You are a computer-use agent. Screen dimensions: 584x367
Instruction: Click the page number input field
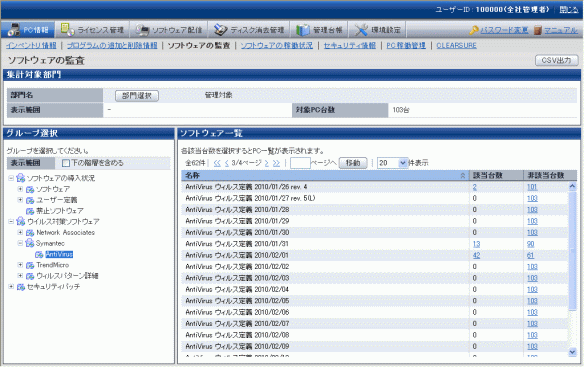click(300, 163)
